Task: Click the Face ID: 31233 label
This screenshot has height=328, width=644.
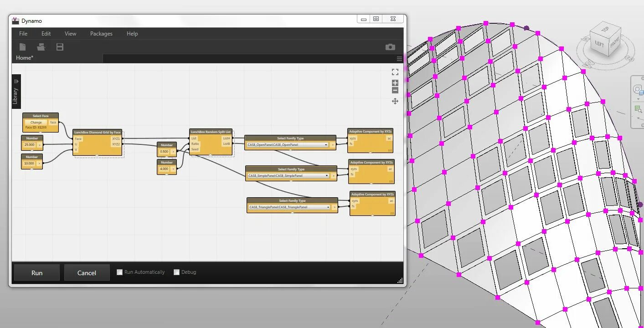Action: pos(36,128)
